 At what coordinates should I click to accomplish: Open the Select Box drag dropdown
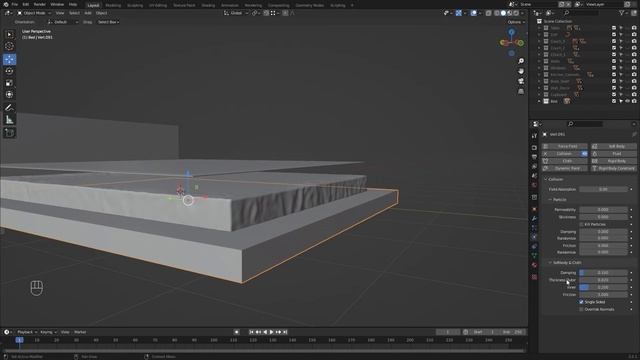click(x=108, y=22)
